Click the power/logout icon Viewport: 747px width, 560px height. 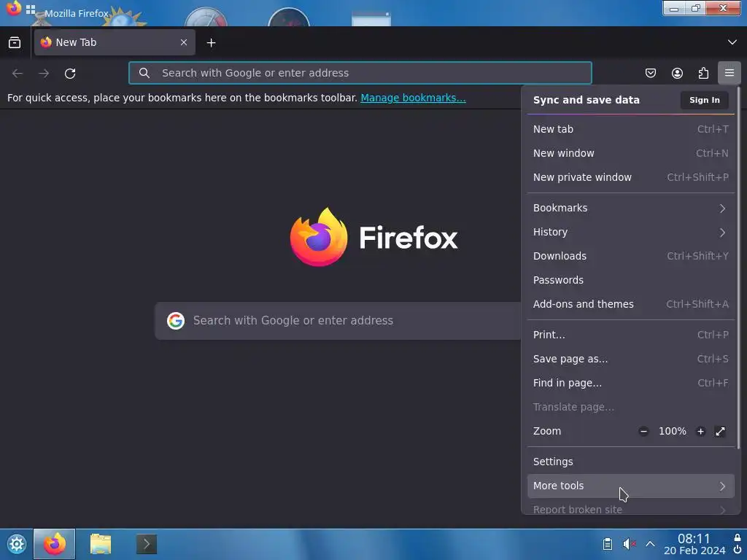point(738,550)
